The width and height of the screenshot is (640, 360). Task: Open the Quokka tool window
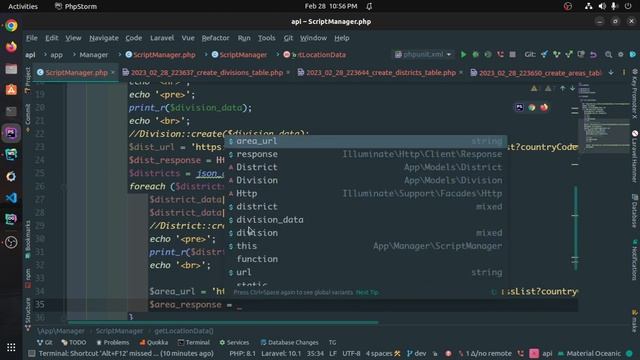[x=153, y=342]
